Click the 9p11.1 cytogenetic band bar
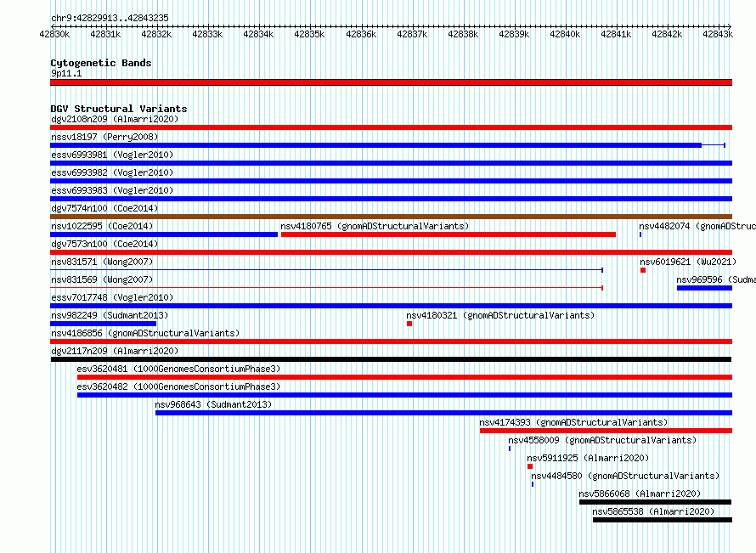The image size is (756, 553). tap(391, 82)
